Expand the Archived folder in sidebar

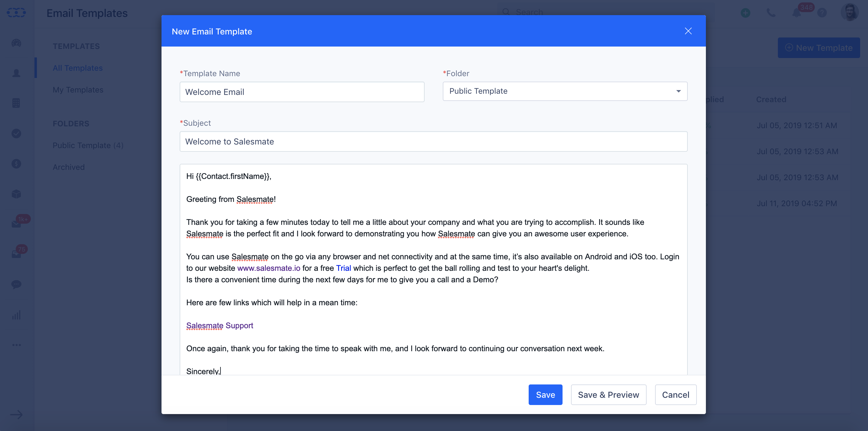pyautogui.click(x=68, y=167)
